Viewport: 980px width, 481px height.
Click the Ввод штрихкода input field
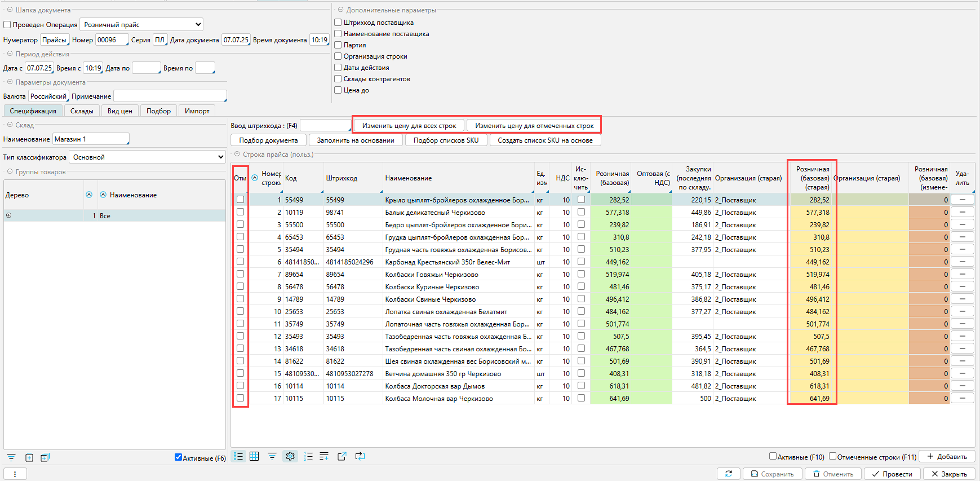(x=325, y=126)
